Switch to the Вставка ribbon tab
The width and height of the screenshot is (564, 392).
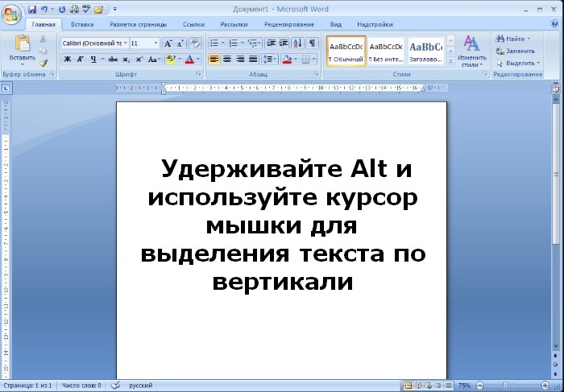[82, 25]
